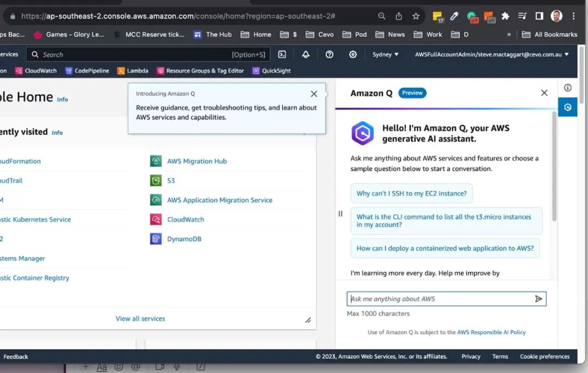The height and width of the screenshot is (373, 588).
Task: Open the Elastic Container Registry link
Action: 34,278
